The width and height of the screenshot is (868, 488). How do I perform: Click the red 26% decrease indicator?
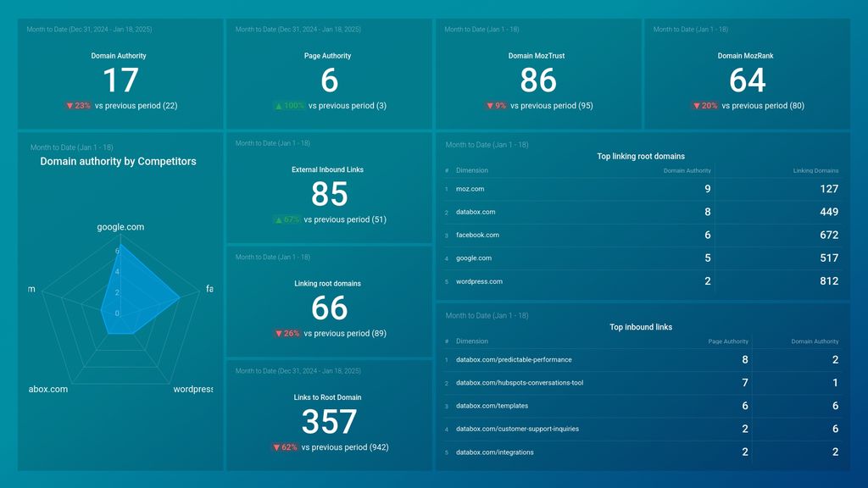[287, 334]
